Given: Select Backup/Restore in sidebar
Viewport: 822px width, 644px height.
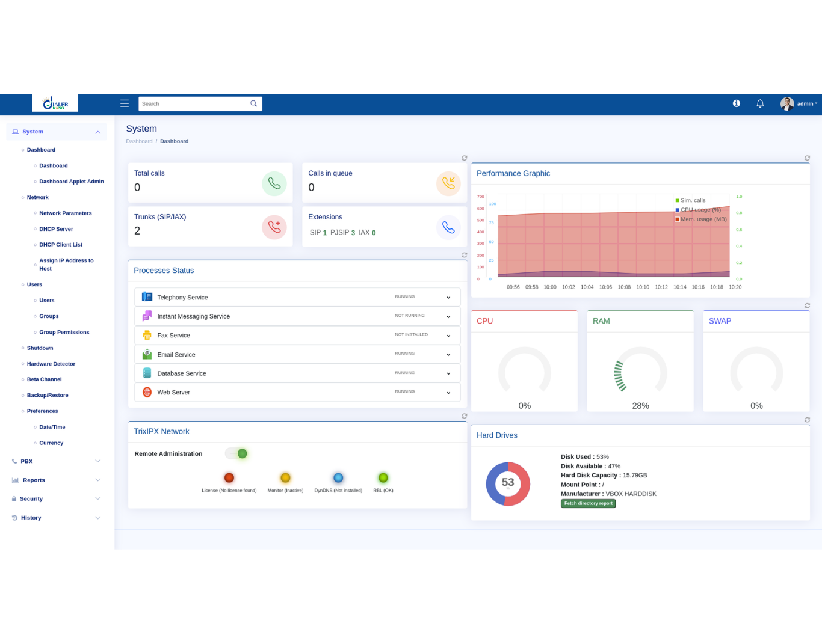Looking at the screenshot, I should pos(48,395).
